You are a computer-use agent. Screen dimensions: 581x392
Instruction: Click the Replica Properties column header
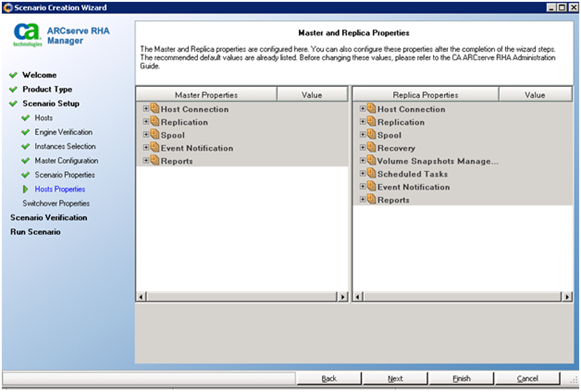pos(425,95)
